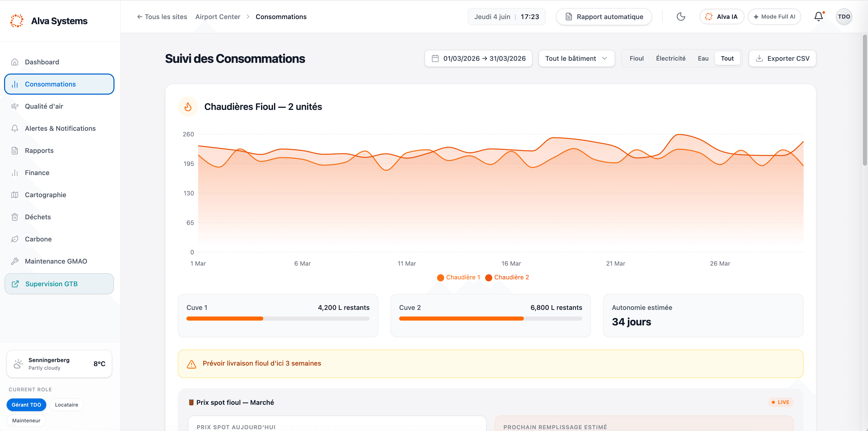Click the breadcrumb chevron after Airport Center
Screen dimensions: 868x431
click(248, 17)
